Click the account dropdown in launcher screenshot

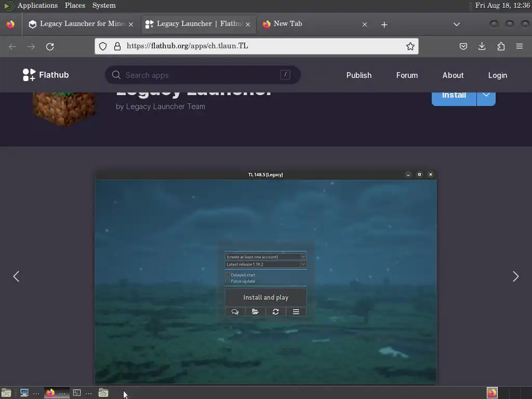point(265,257)
